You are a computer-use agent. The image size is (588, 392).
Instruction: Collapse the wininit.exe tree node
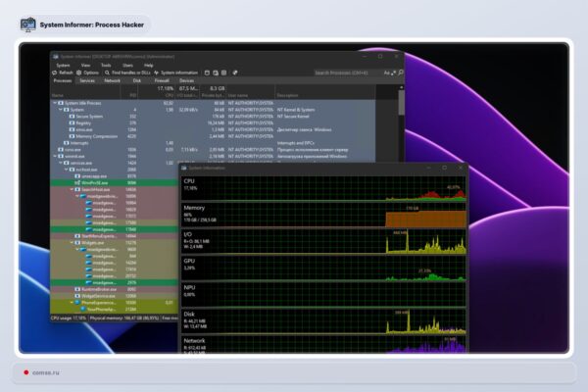(x=55, y=156)
